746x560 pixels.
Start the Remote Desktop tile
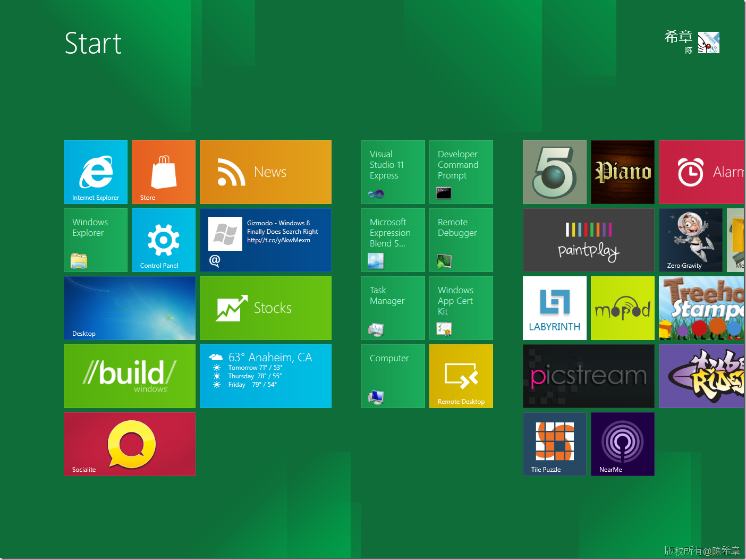click(461, 376)
